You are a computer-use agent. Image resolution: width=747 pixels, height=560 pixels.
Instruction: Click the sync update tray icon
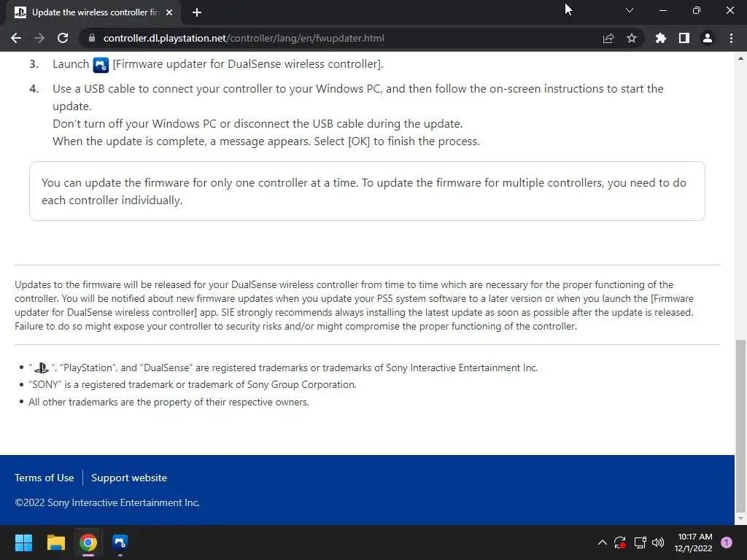click(x=620, y=542)
